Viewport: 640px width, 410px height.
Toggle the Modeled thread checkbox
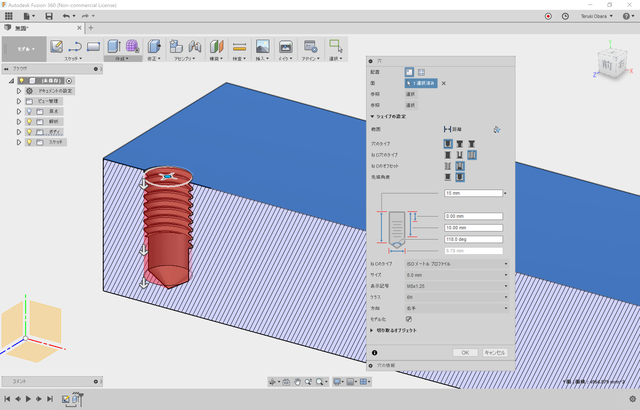tap(409, 319)
